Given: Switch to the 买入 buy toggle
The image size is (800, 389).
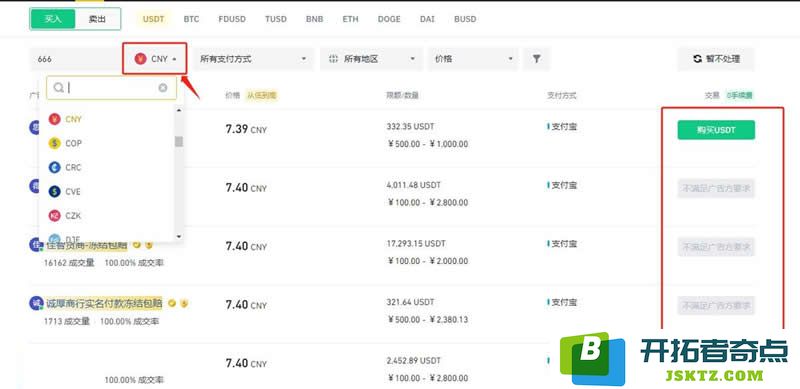Looking at the screenshot, I should tap(53, 19).
